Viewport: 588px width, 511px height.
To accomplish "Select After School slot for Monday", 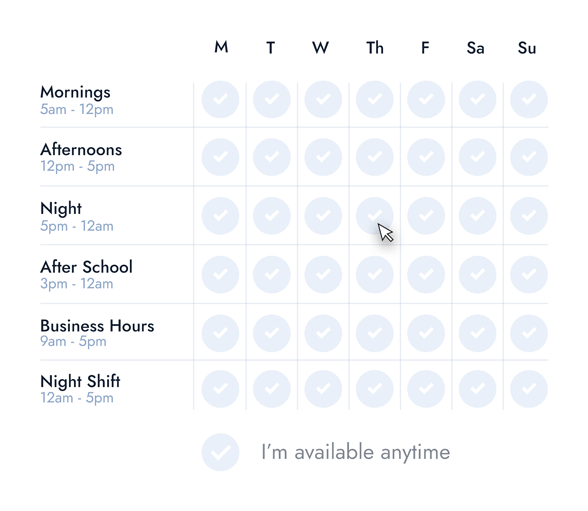I will click(x=220, y=274).
